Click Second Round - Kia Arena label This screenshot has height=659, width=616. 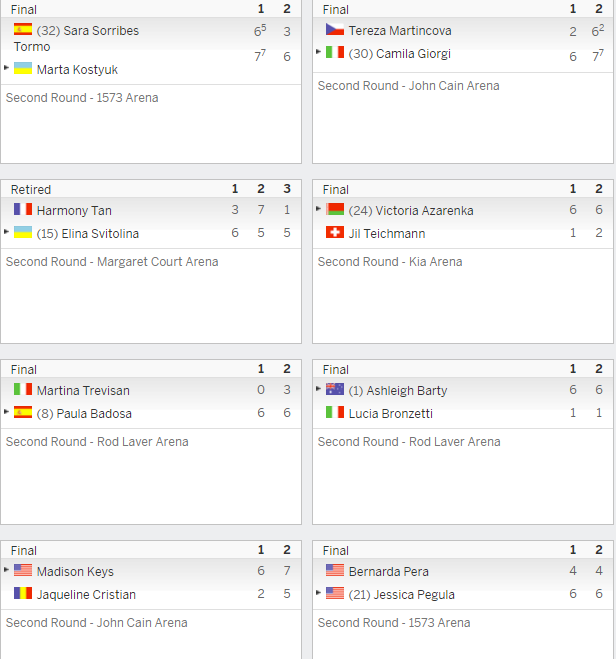tap(390, 262)
